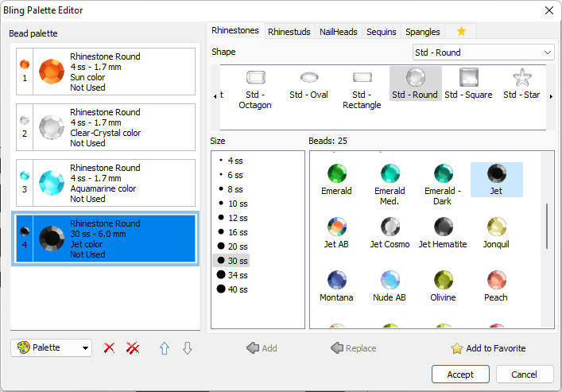
Task: Open the Favorites star tab
Action: (x=461, y=32)
